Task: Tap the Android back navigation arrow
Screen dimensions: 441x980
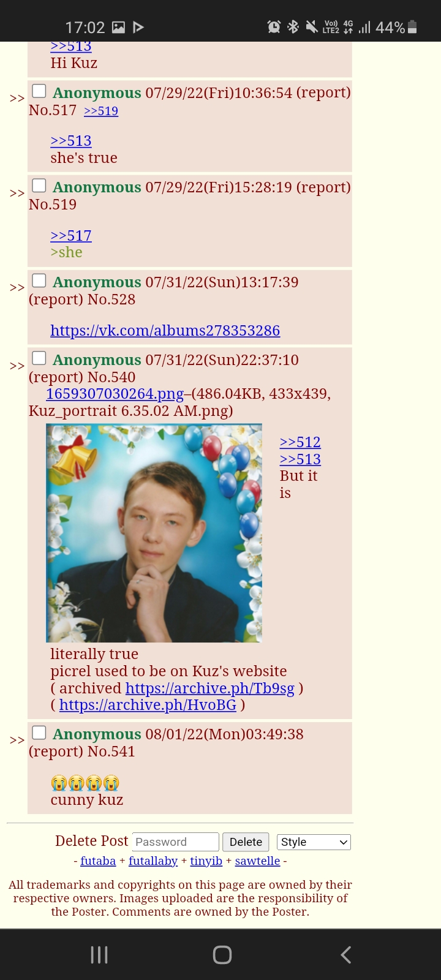Action: coord(346,954)
